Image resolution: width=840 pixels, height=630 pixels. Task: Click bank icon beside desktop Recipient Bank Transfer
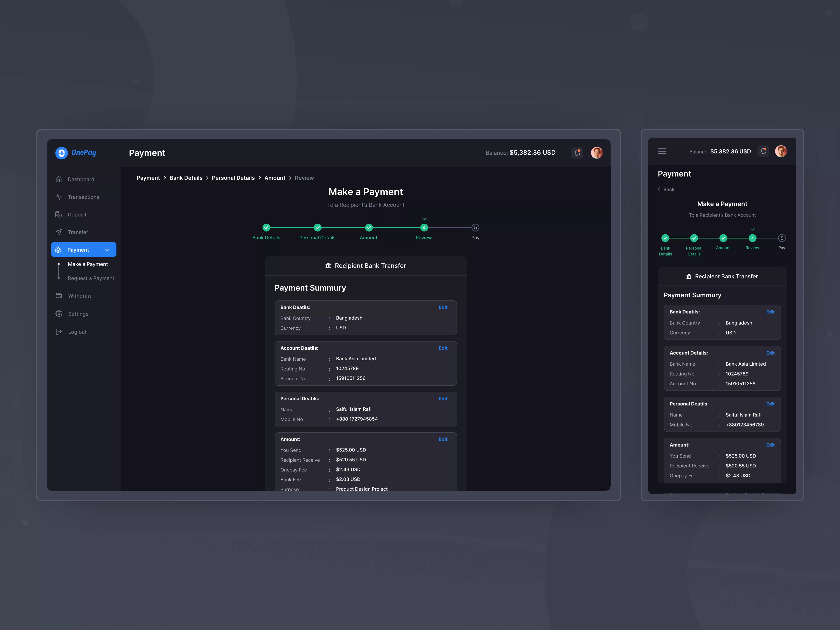point(328,266)
